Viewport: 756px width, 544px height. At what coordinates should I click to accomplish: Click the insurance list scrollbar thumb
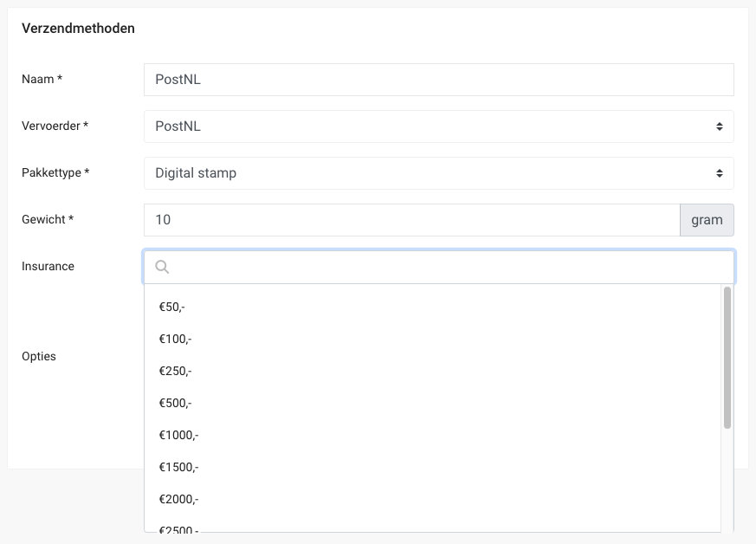point(727,357)
